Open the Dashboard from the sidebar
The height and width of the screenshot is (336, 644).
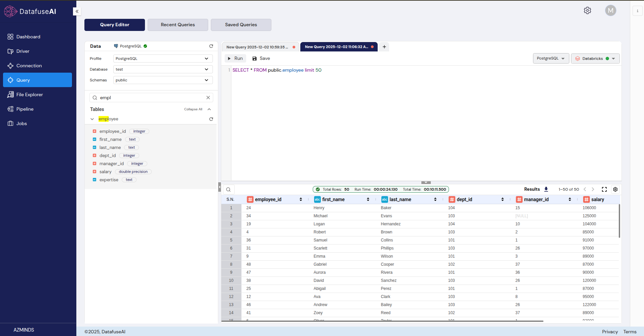click(x=28, y=36)
